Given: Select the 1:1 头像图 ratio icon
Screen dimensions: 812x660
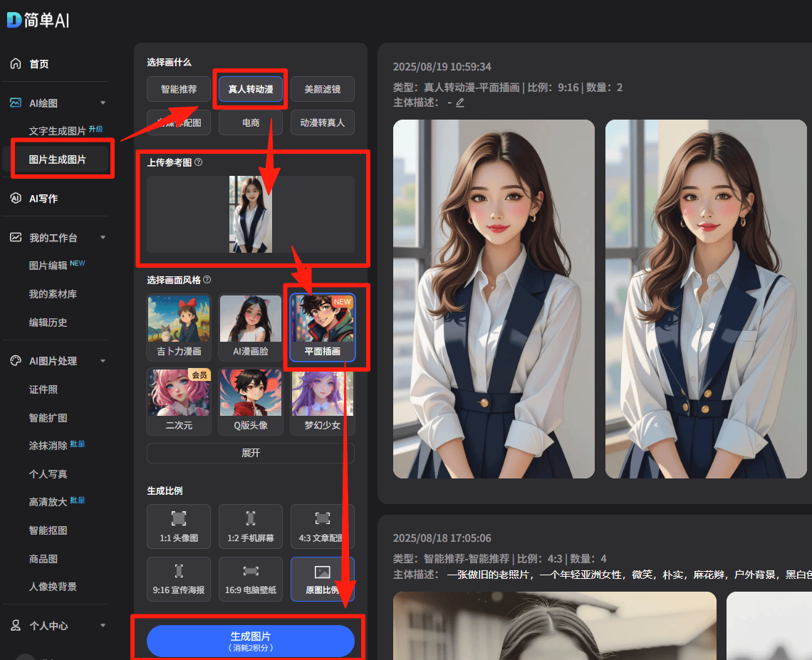Looking at the screenshot, I should (x=178, y=518).
